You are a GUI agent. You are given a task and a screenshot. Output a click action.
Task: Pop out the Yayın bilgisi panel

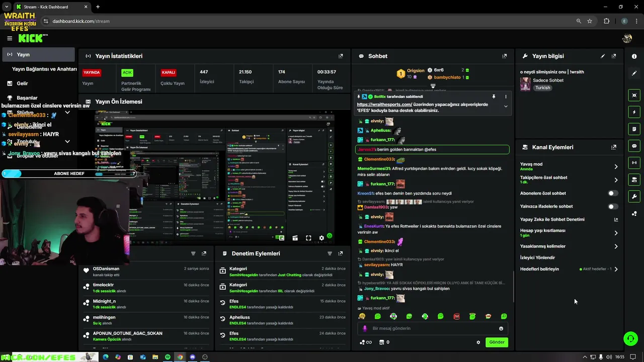tap(614, 56)
